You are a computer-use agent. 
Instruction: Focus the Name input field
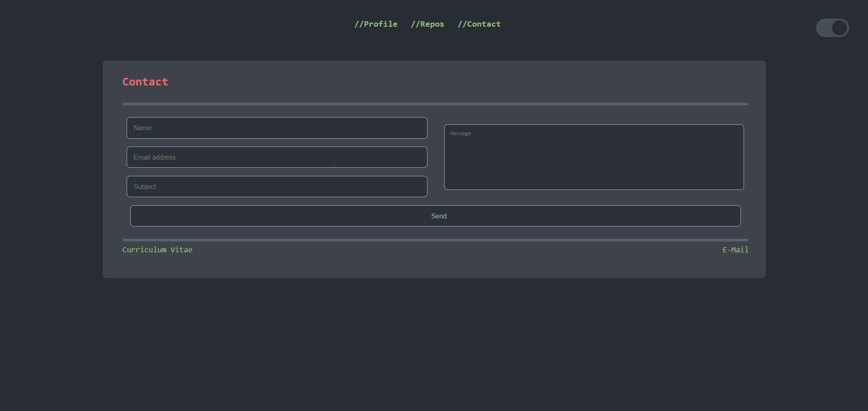tap(277, 128)
